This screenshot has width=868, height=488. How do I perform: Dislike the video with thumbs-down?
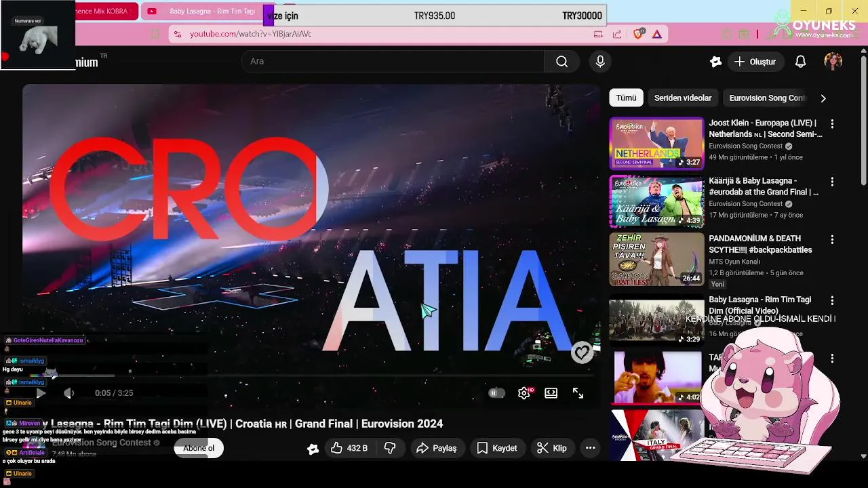point(390,448)
